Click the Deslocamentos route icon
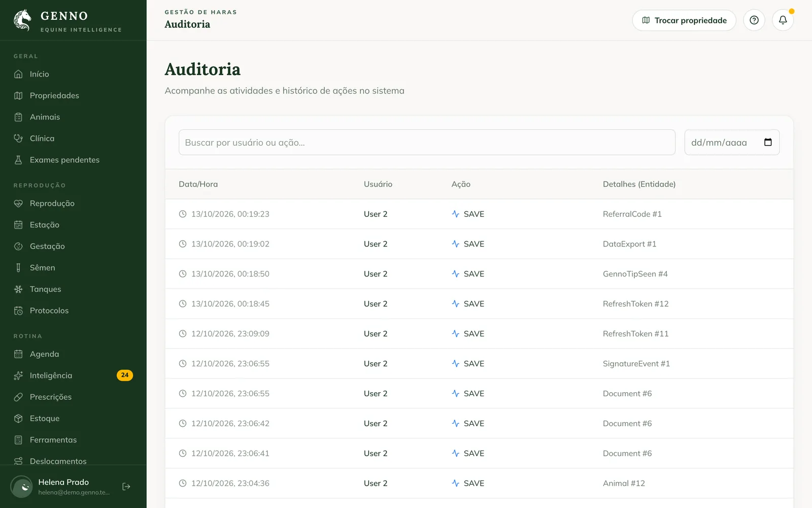The height and width of the screenshot is (508, 812). coord(18,461)
